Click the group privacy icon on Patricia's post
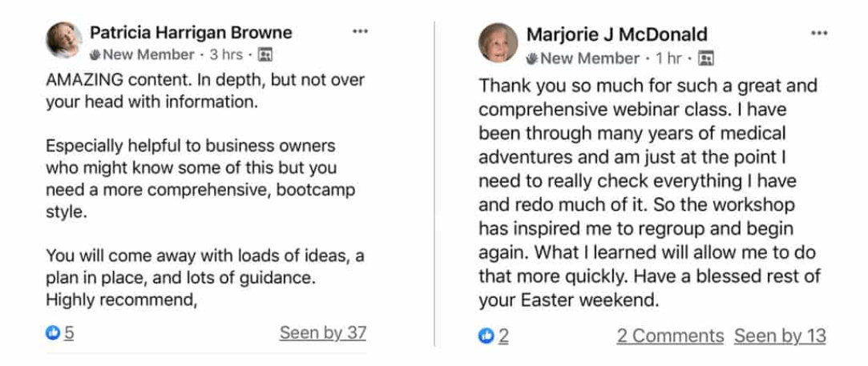This screenshot has height=366, width=868. (266, 55)
